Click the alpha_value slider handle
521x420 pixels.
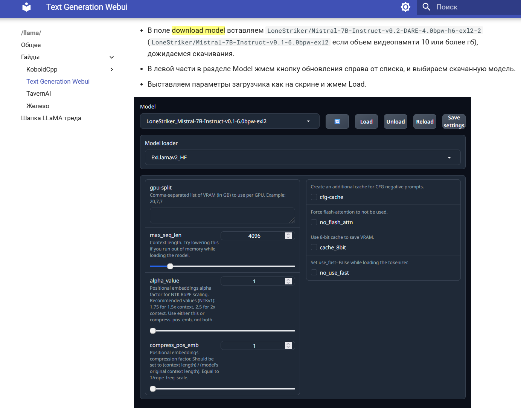coord(153,331)
